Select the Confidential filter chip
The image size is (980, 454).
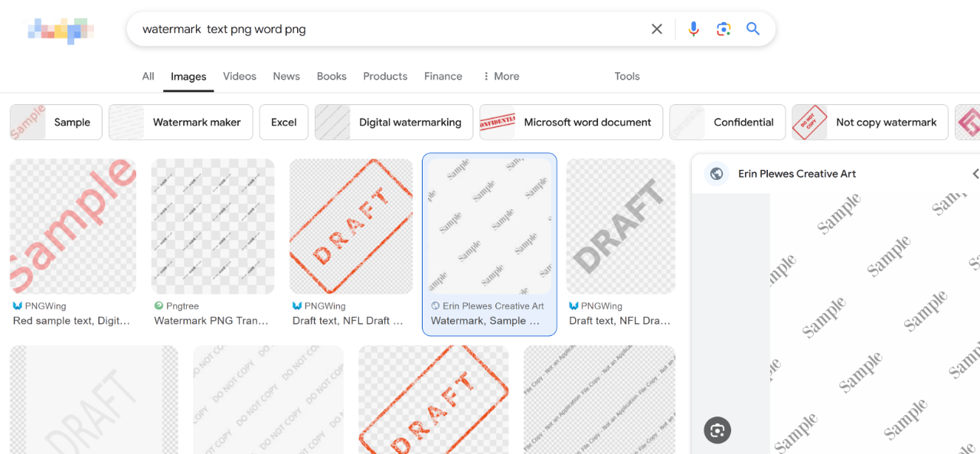[x=727, y=122]
